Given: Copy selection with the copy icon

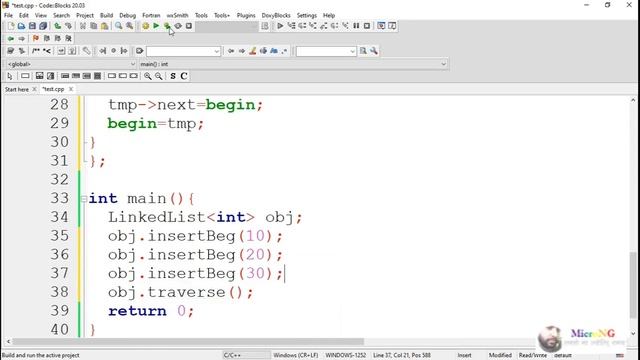Looking at the screenshot, I should pos(93,26).
